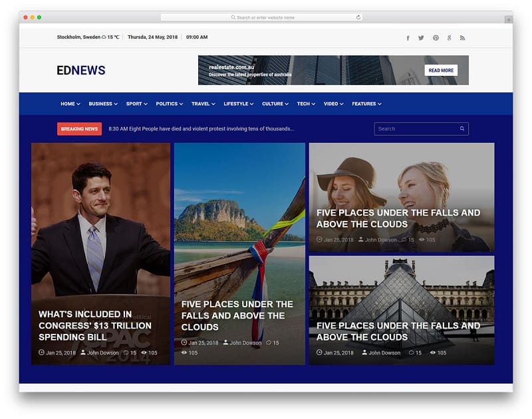The width and height of the screenshot is (532, 419).
Task: Expand the Business menu dropdown
Action: coord(103,104)
